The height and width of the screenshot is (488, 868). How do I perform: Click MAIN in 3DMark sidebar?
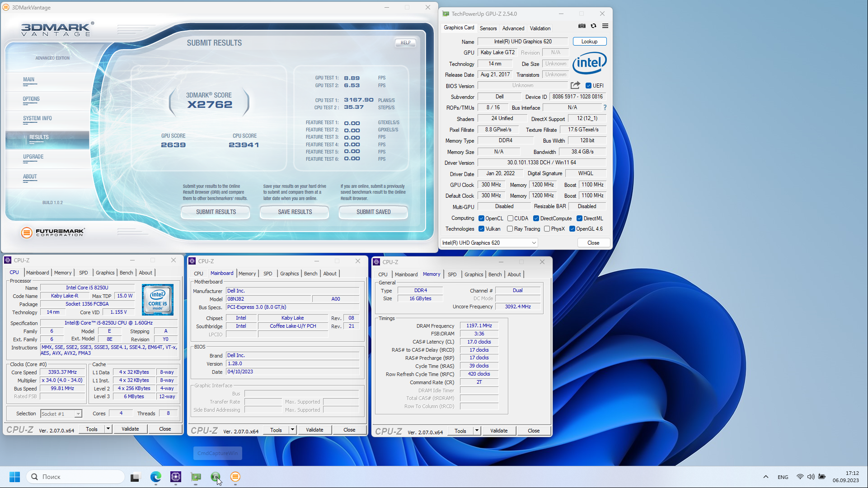click(28, 79)
